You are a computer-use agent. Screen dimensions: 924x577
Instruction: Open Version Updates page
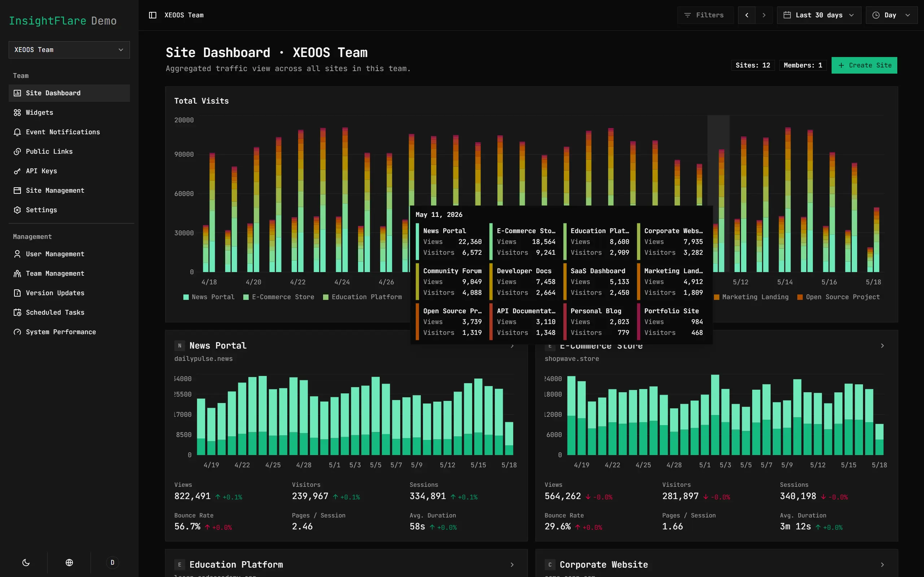tap(69, 293)
